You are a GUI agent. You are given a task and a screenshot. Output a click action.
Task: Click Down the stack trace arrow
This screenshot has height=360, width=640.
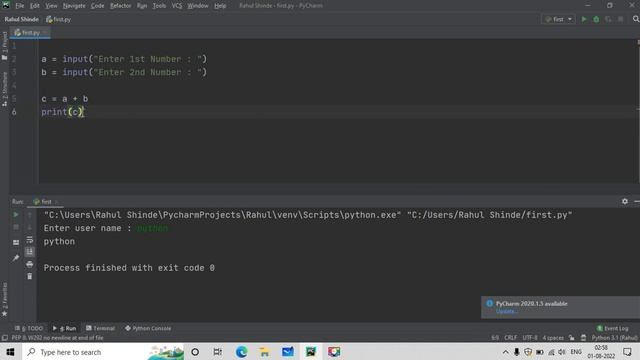(x=29, y=227)
